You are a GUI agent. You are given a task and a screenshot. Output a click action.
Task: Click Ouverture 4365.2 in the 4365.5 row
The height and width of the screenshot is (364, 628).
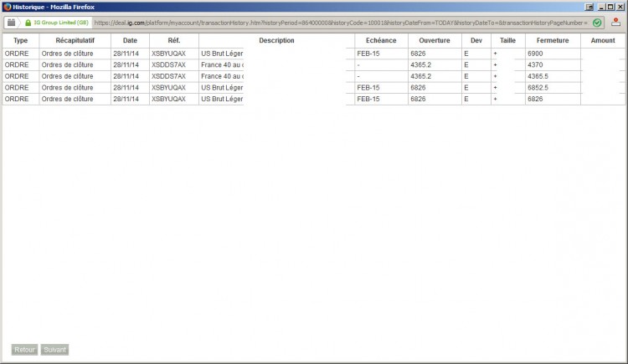[420, 76]
